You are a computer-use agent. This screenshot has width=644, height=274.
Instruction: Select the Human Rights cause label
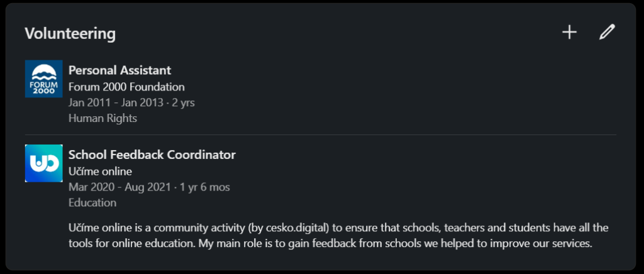pyautogui.click(x=103, y=119)
